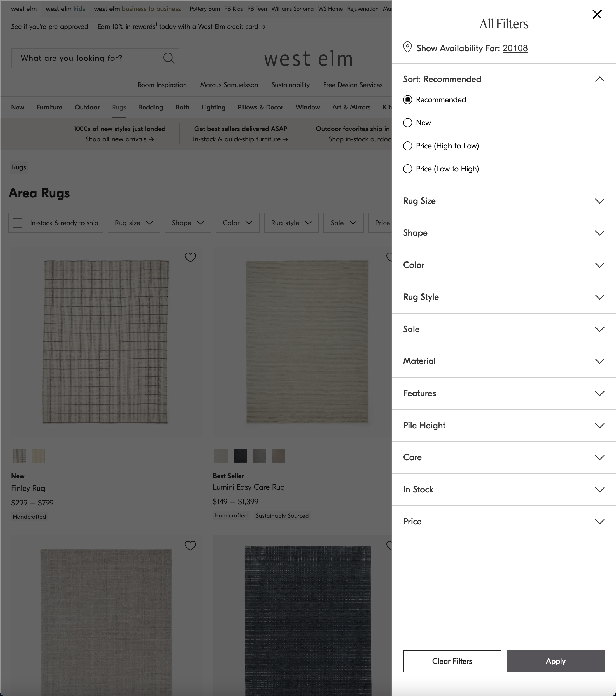Collapse the Sort: Recommended section
616x696 pixels.
[600, 79]
